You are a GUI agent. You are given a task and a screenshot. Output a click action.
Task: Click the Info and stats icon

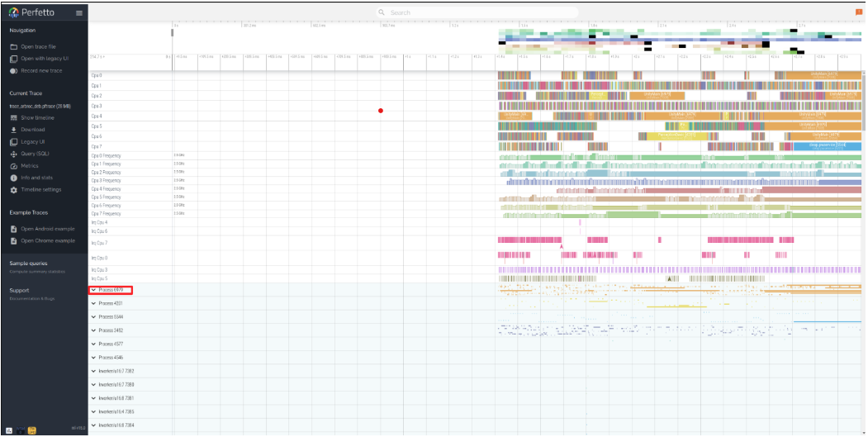point(14,178)
